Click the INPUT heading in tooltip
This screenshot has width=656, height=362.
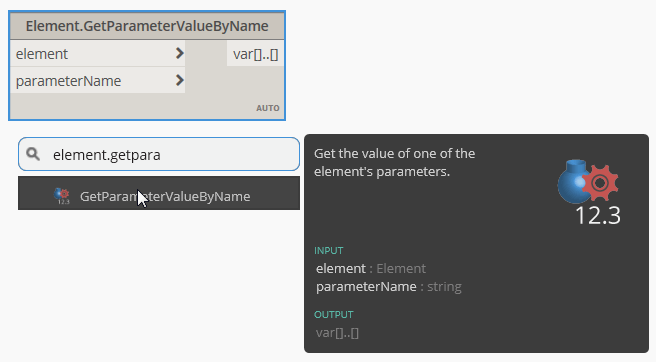click(328, 250)
